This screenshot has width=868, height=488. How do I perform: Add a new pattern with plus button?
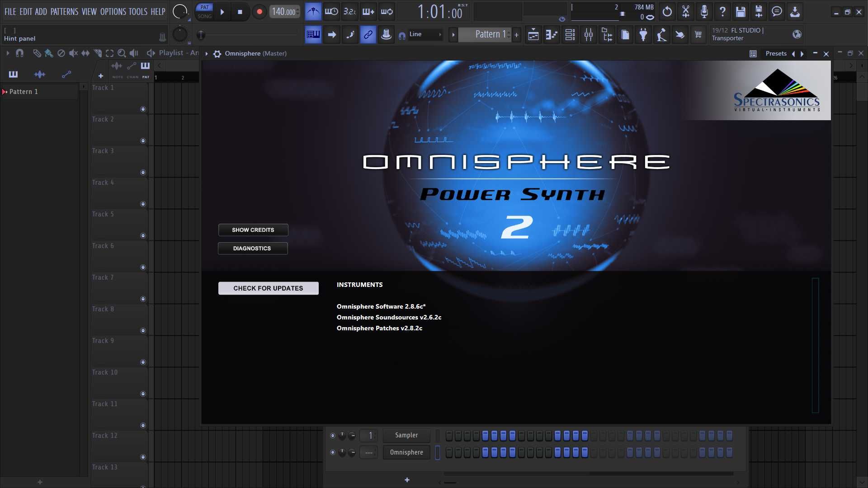[x=516, y=35]
